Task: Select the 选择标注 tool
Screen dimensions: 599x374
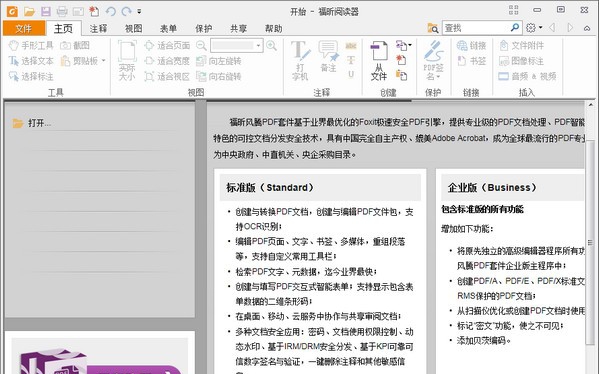Action: coord(31,76)
